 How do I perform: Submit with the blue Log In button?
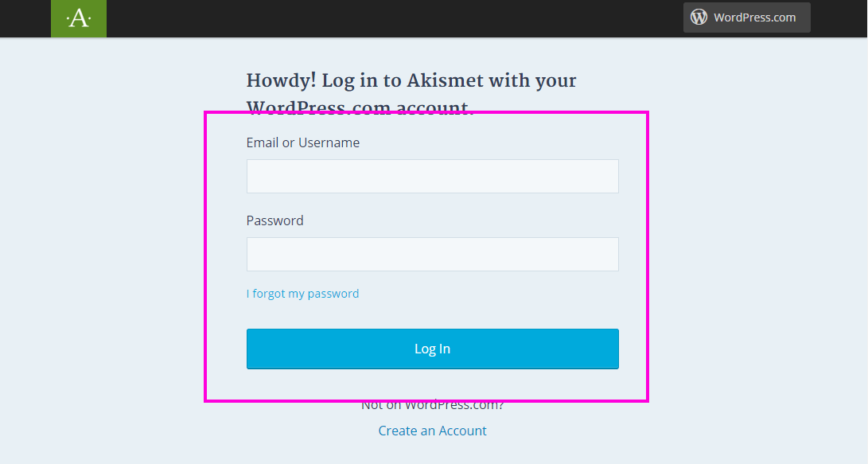(432, 349)
